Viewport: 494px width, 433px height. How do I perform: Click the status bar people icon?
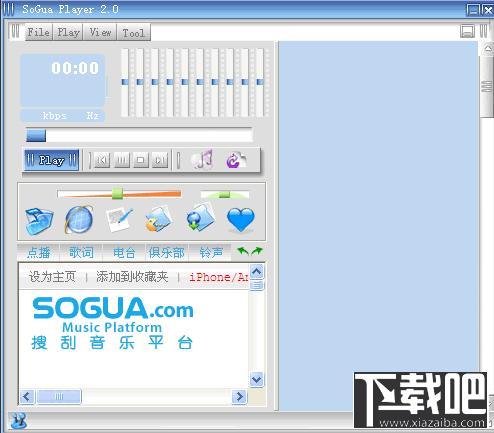pyautogui.click(x=18, y=421)
